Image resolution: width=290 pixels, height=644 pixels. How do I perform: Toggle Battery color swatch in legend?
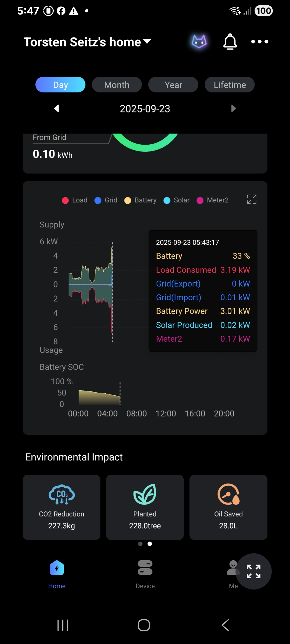(x=128, y=200)
